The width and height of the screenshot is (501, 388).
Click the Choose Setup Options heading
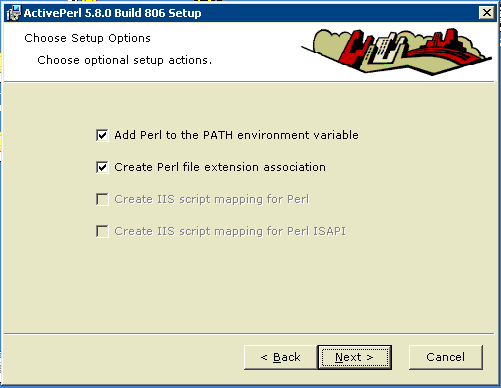(x=87, y=38)
